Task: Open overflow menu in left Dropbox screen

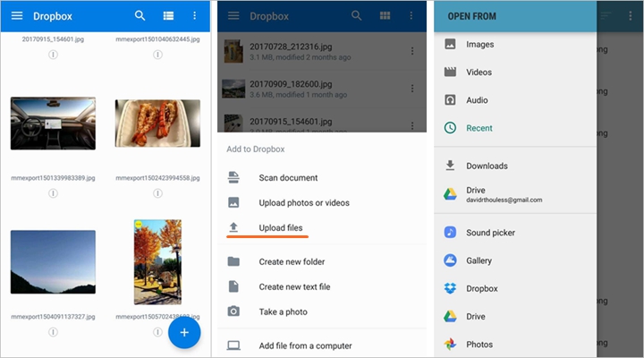Action: (x=194, y=15)
